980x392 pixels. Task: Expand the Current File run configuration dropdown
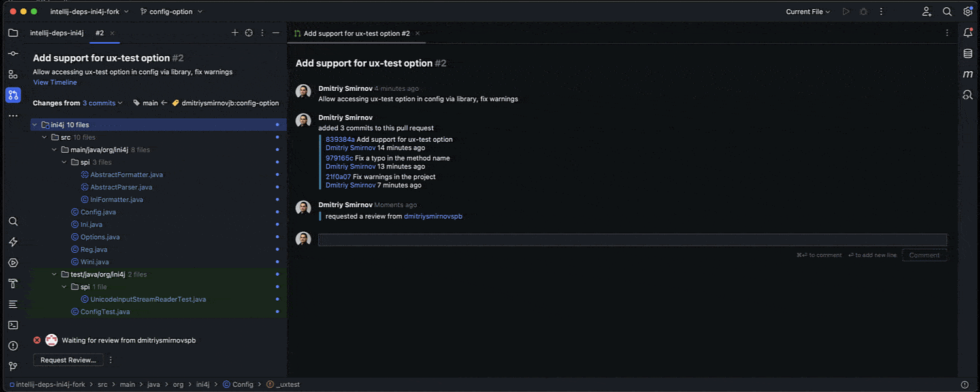pyautogui.click(x=808, y=12)
